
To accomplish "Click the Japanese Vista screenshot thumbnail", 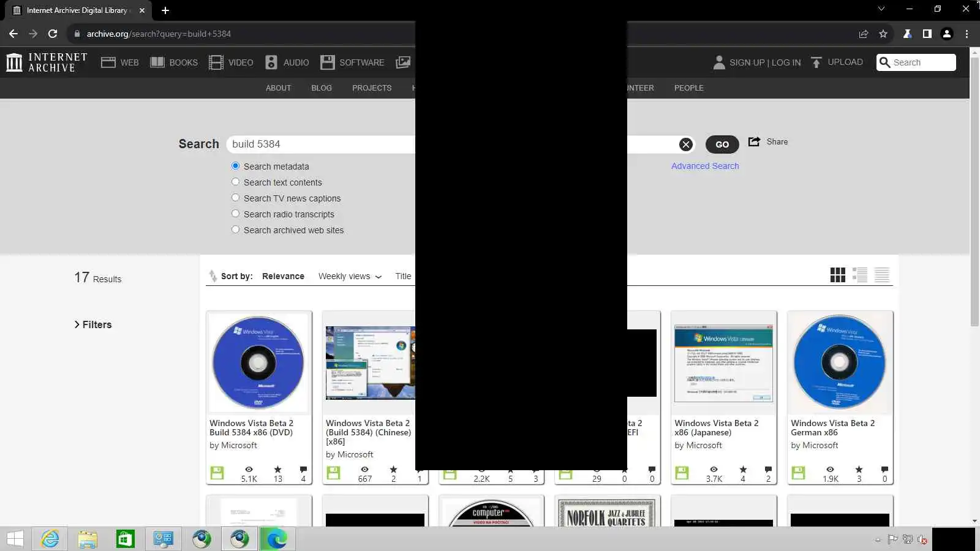I will [x=723, y=363].
